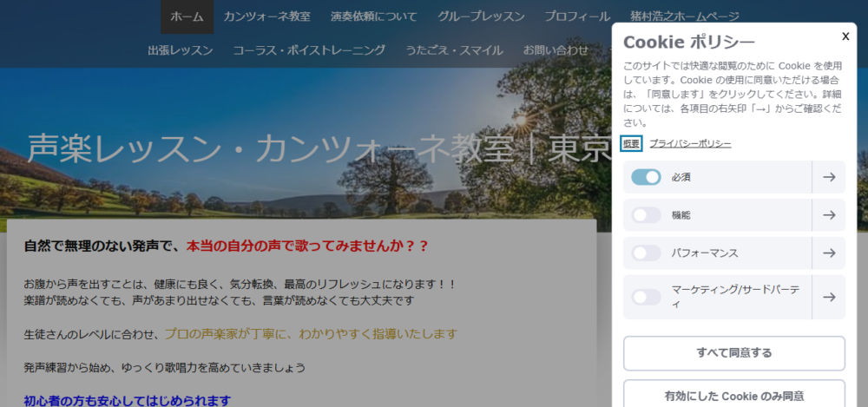Open コーラス・ボイストレーニング menu item
The width and height of the screenshot is (868, 407).
click(309, 50)
